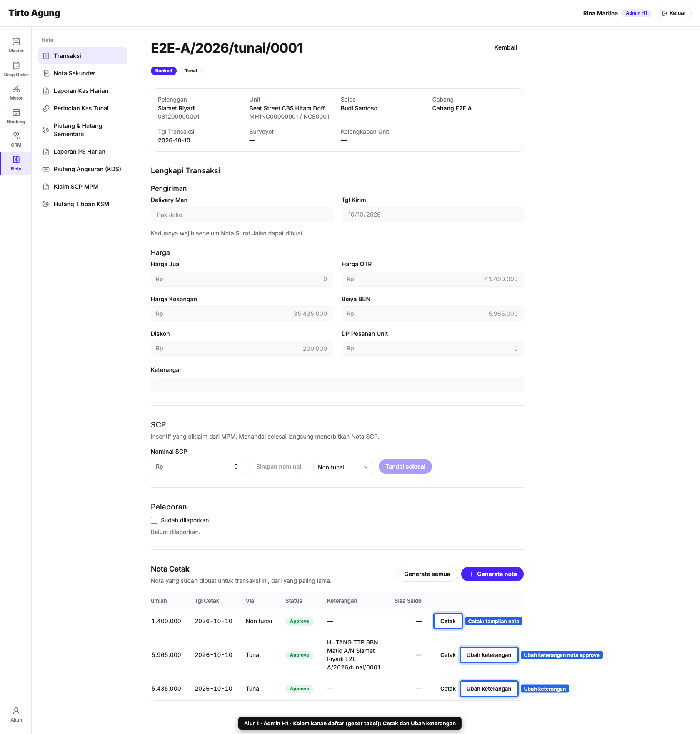Click the Simpan nominal button
The height and width of the screenshot is (734, 700).
click(278, 467)
